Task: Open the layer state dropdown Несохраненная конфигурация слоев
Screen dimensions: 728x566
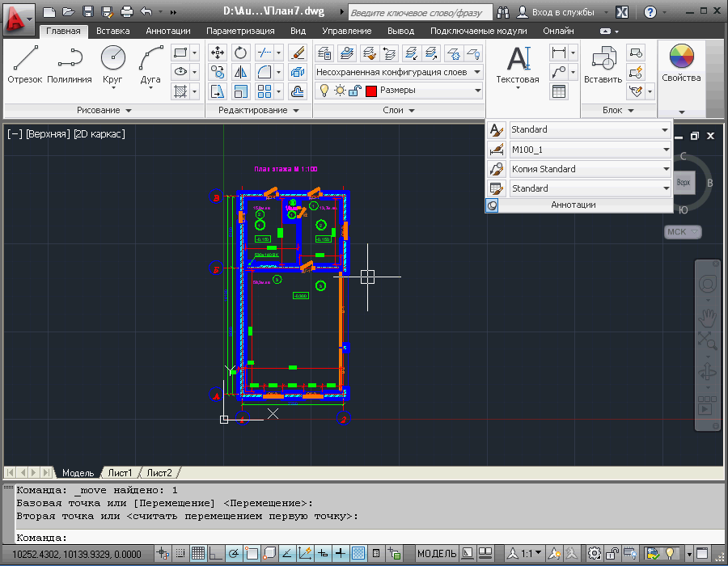Action: pyautogui.click(x=398, y=72)
